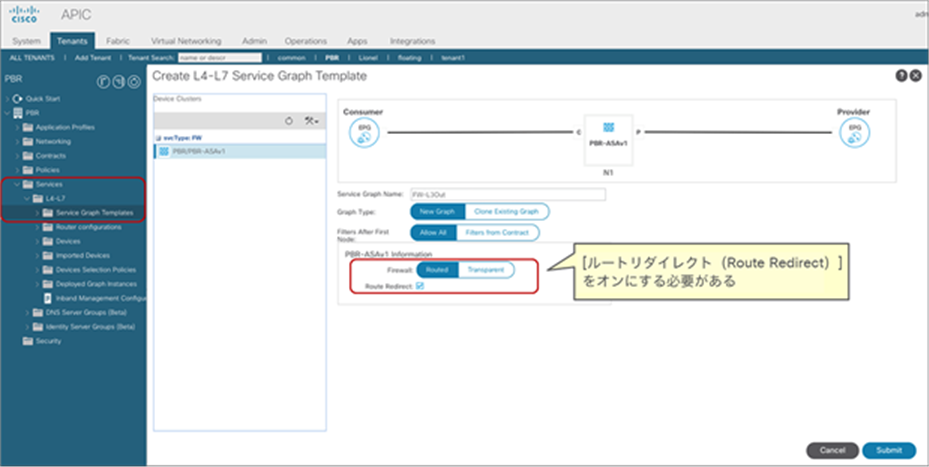Select Deployed Graph Instances tree item

96,284
